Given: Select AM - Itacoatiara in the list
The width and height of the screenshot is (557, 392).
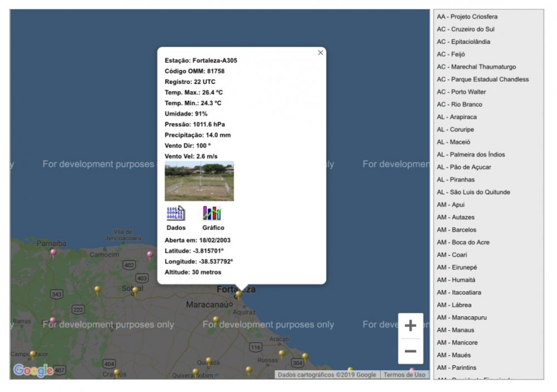Looking at the screenshot, I should [x=459, y=292].
